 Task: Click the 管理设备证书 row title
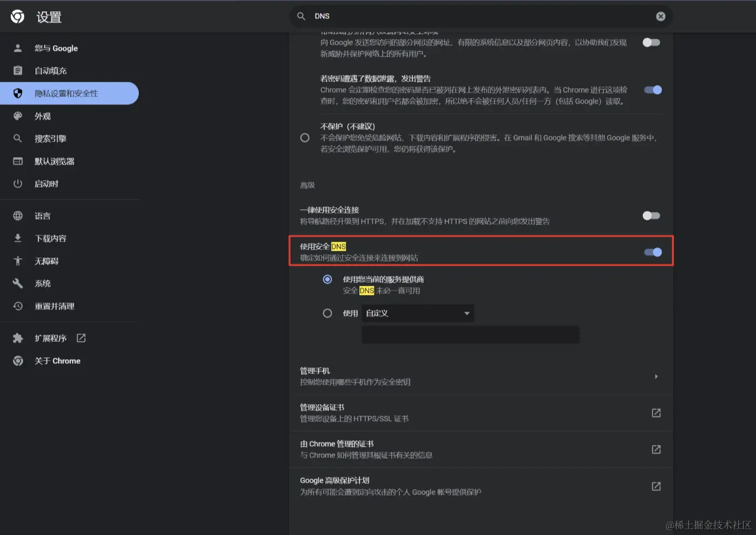coord(322,407)
